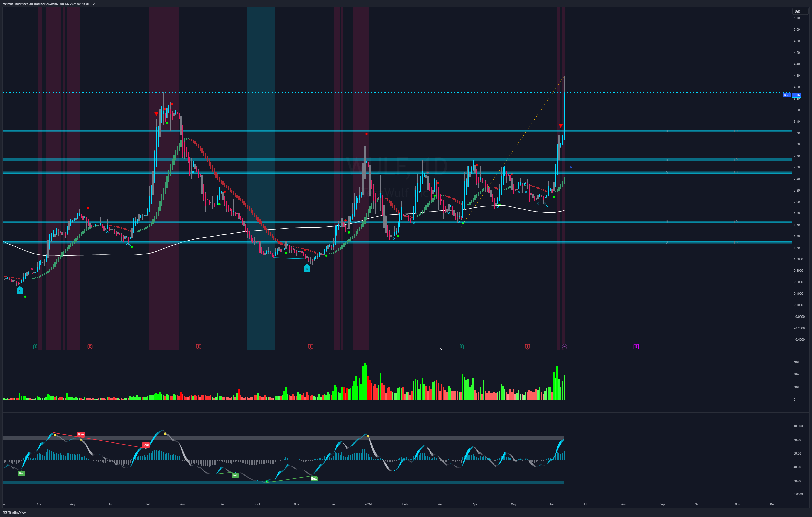This screenshot has height=517, width=812.
Task: Click the 60M label on the volume axis
Action: (796, 362)
